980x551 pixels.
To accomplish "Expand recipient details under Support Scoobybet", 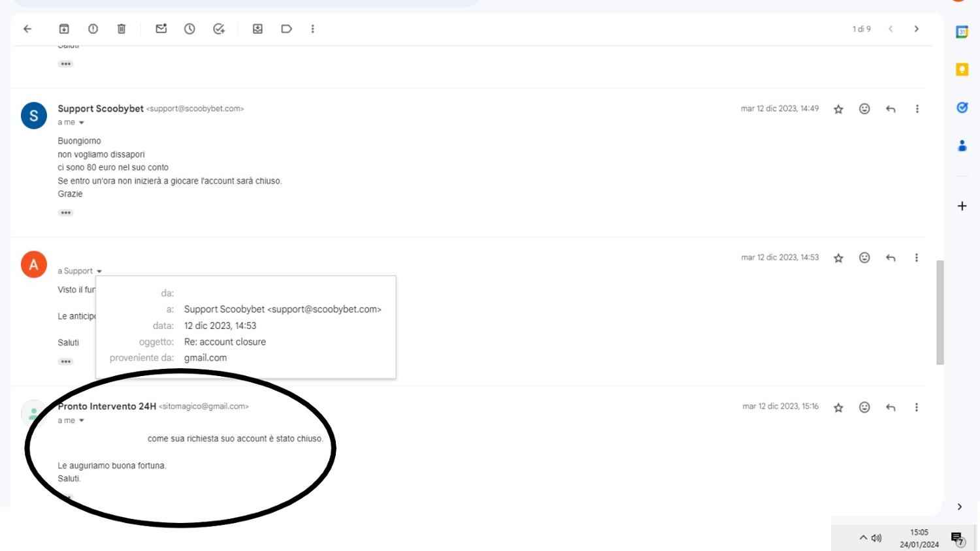I will pos(82,123).
